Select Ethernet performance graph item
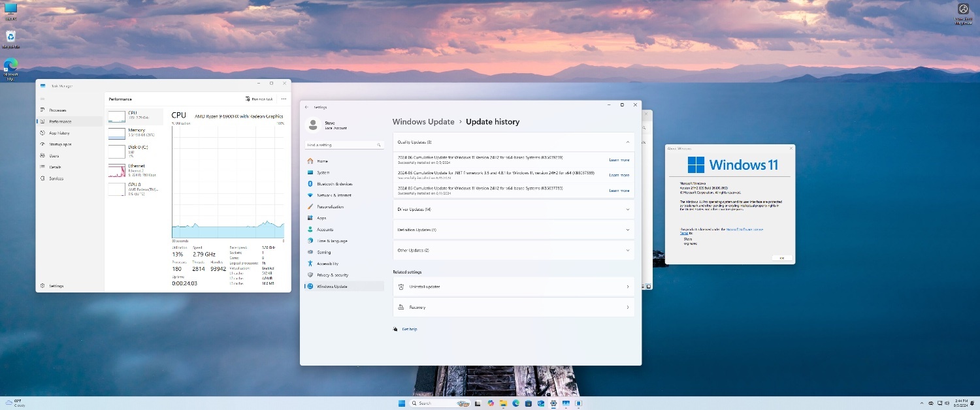This screenshot has width=980, height=410. tap(136, 171)
